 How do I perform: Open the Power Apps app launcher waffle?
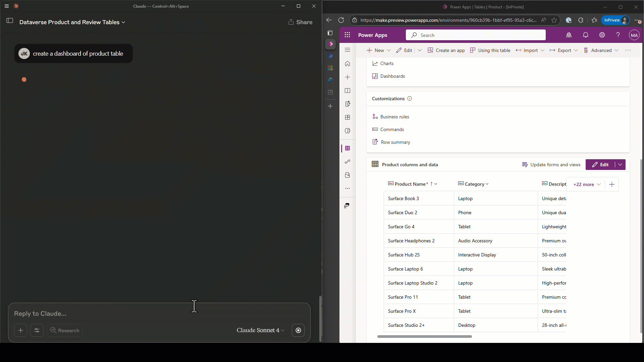[x=347, y=35]
